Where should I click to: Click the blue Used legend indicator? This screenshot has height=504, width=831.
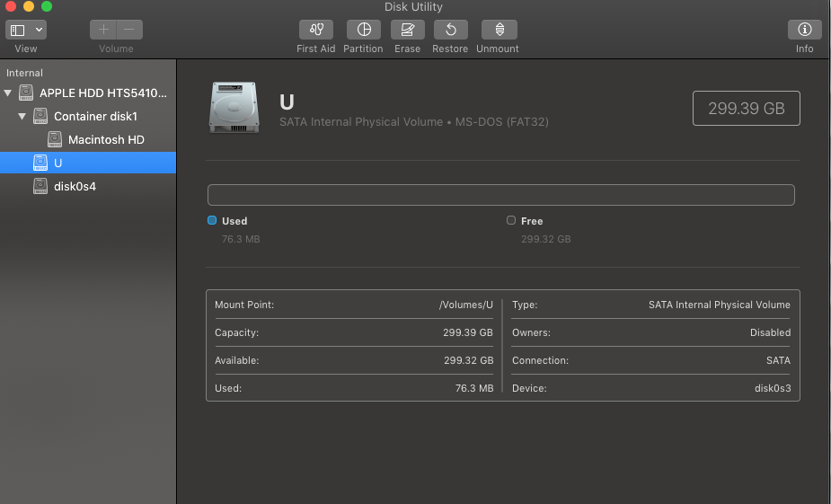(x=212, y=220)
